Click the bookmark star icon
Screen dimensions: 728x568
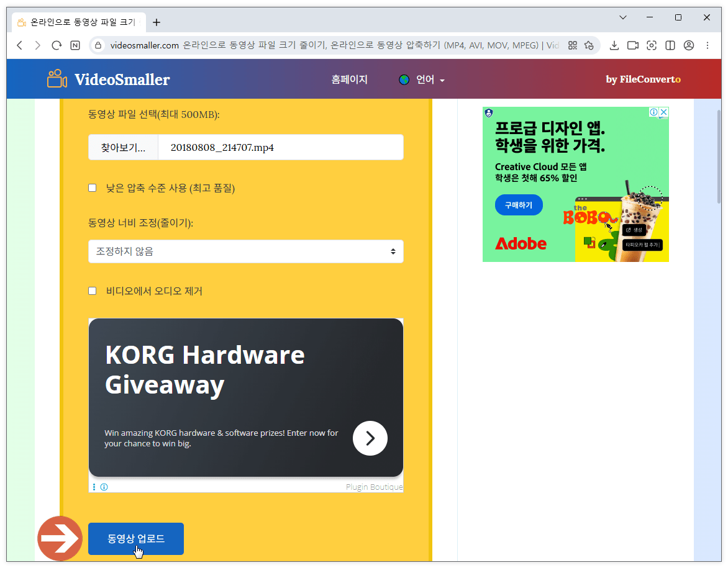click(589, 45)
